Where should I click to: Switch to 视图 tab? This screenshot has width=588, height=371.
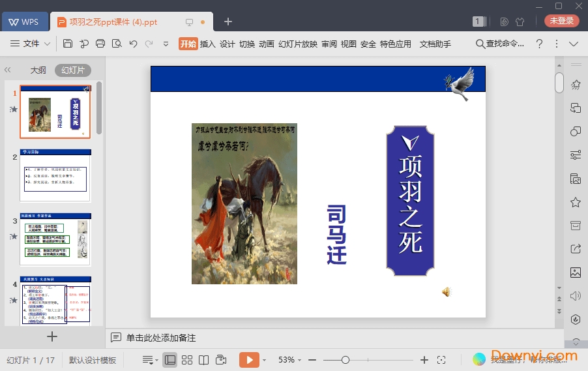click(348, 44)
